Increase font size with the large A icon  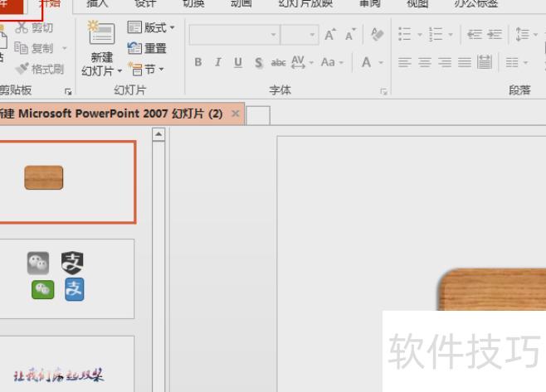coord(330,35)
